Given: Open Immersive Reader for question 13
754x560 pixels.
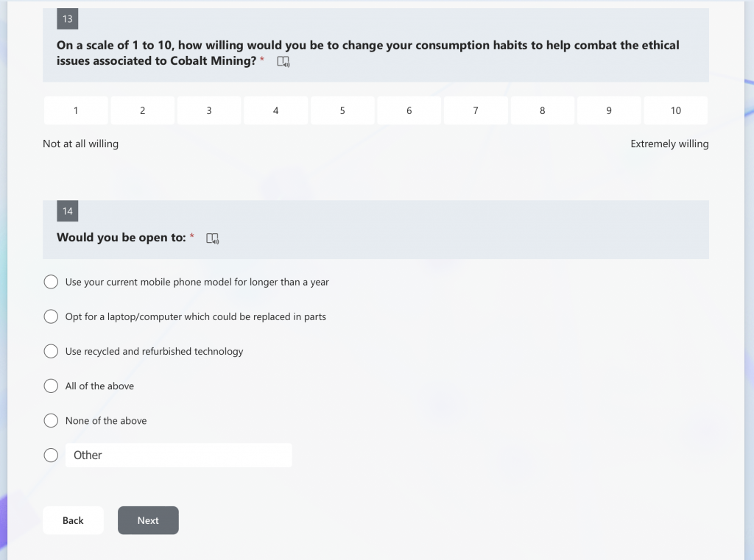Looking at the screenshot, I should 283,62.
